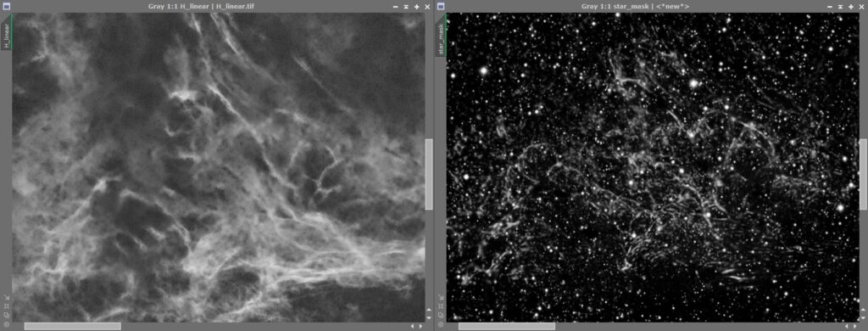
Task: Click the top diagonal-arrow icon at star_mask's bottom-left
Action: point(441,297)
